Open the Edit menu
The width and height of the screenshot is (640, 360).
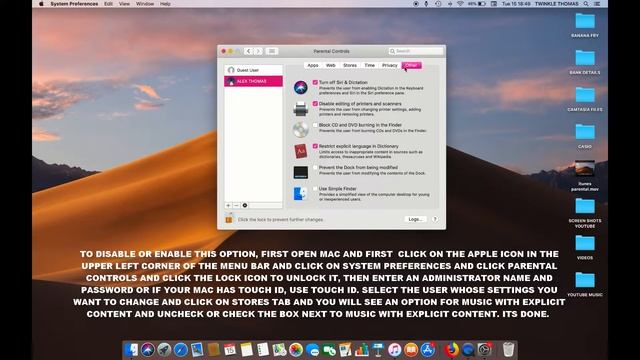click(108, 4)
